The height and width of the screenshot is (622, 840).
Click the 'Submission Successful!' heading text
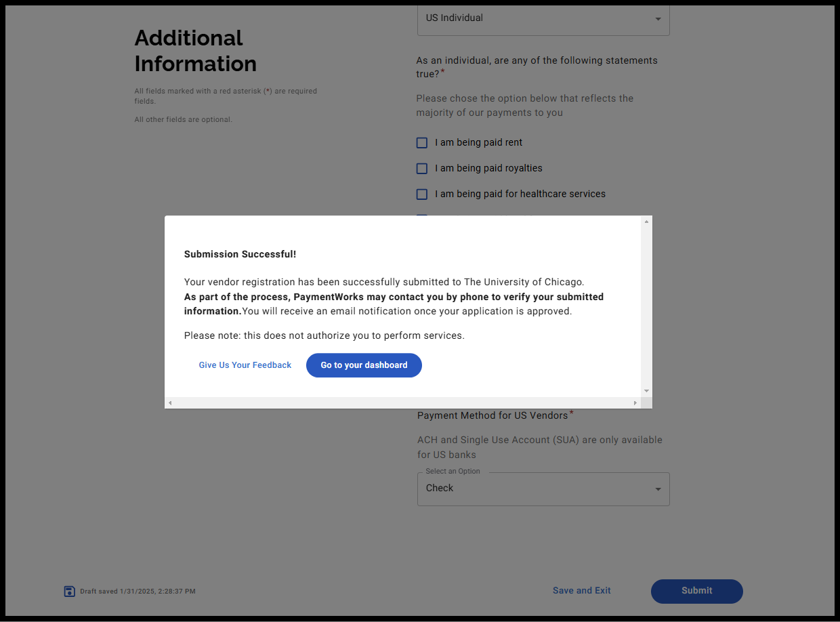pos(240,255)
